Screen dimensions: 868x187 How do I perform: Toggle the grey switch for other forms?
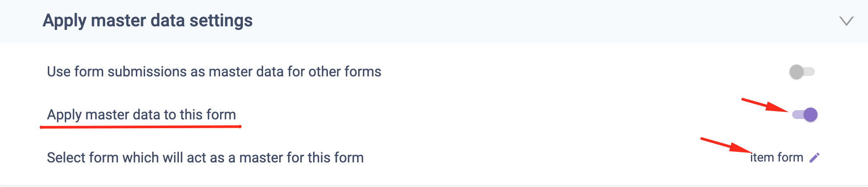[802, 72]
